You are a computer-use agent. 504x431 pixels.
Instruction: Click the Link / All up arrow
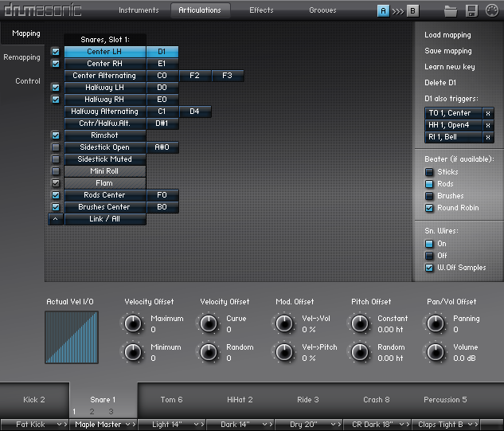tap(56, 219)
